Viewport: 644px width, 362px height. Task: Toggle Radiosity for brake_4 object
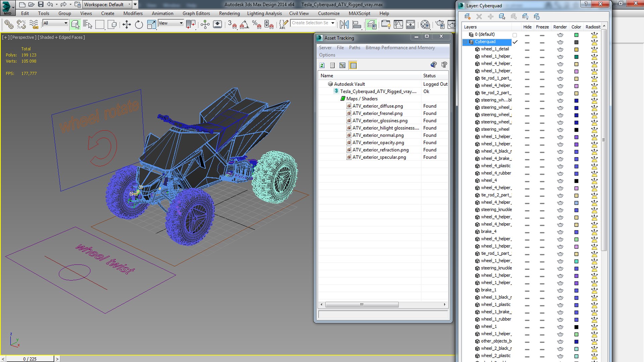tap(594, 232)
